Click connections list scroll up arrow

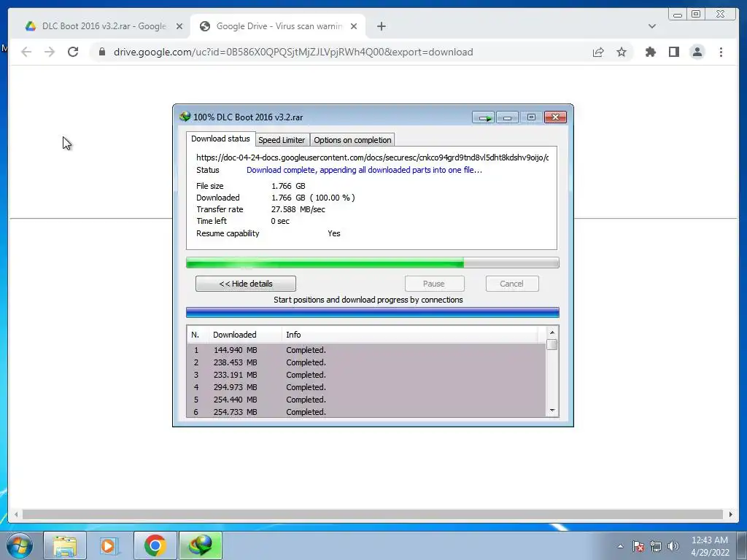552,332
